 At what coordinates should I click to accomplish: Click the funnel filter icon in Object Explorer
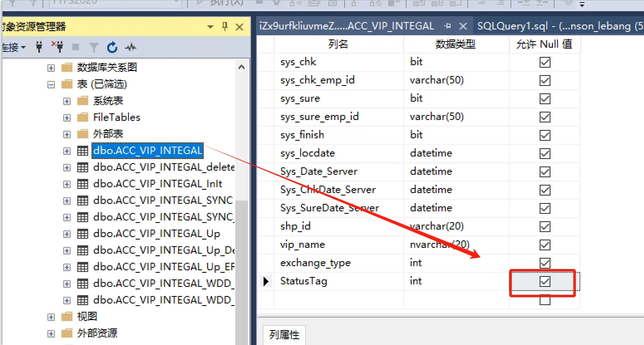tap(94, 47)
